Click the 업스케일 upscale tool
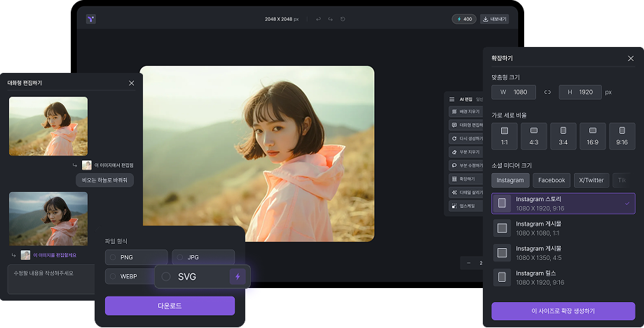The width and height of the screenshot is (644, 328). (x=465, y=206)
